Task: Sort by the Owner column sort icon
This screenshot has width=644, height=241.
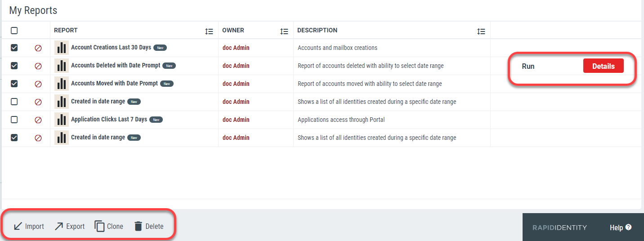Action: (x=284, y=31)
